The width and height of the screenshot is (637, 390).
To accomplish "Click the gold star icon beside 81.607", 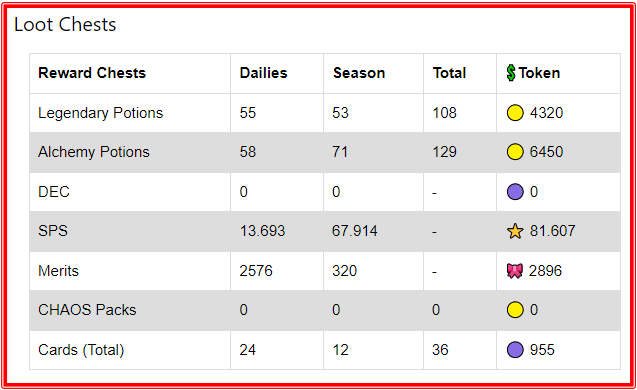I will [515, 231].
